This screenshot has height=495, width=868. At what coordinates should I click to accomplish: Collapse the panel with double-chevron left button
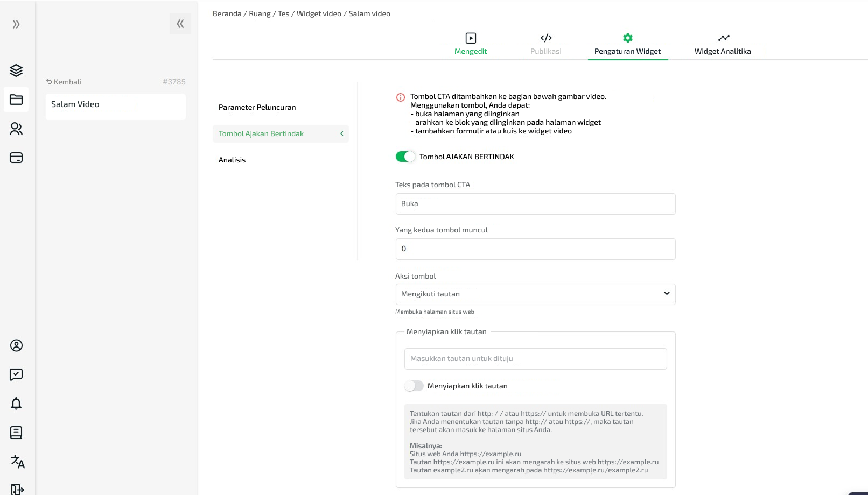[x=180, y=24]
